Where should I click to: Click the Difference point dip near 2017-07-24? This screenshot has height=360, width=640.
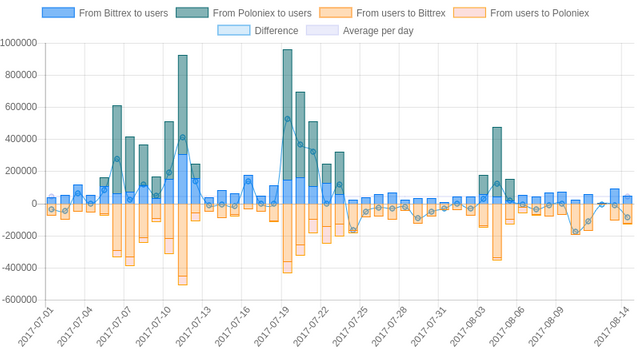point(353,231)
